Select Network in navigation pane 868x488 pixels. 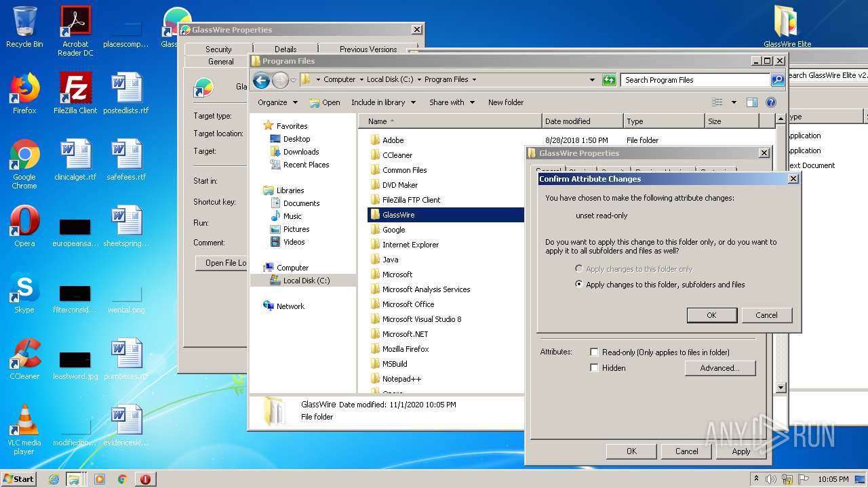[x=290, y=306]
